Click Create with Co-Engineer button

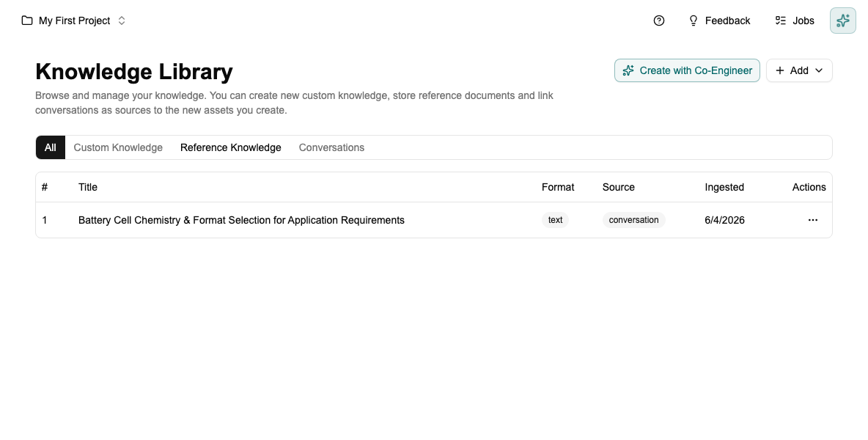coord(687,70)
